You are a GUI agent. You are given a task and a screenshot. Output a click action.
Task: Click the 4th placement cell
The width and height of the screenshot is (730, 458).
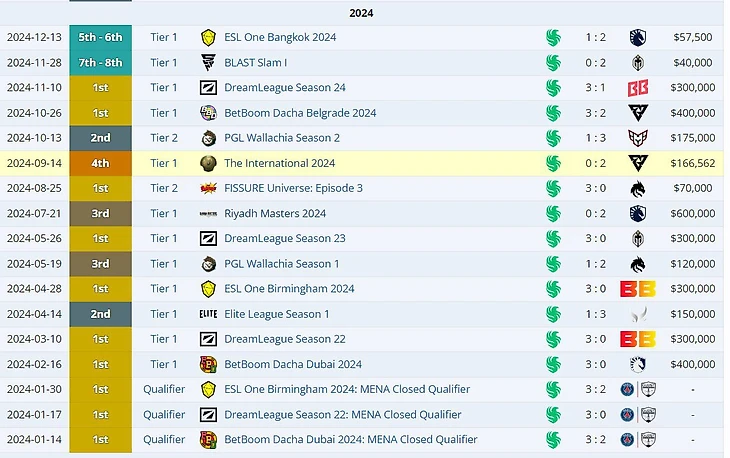[100, 163]
